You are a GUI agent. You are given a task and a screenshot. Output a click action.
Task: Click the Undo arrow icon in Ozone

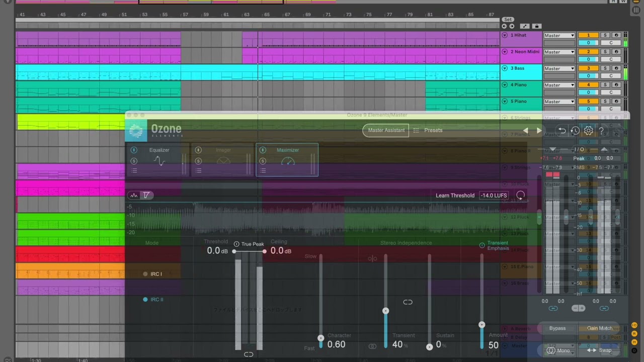pos(562,131)
